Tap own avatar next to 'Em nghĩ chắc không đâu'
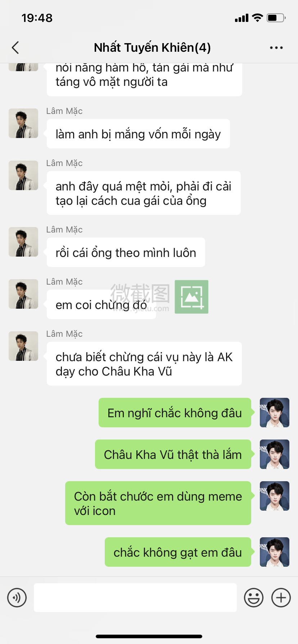 [x=275, y=413]
